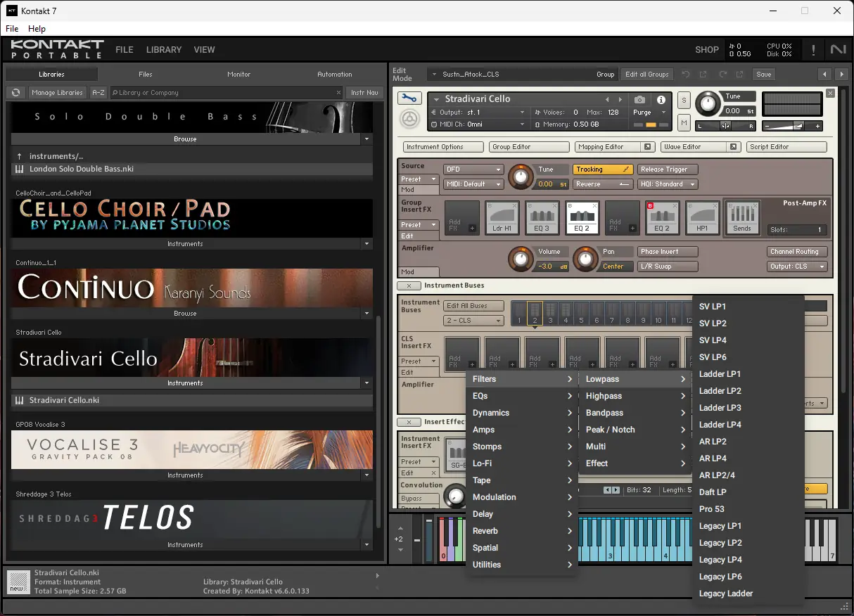
Task: Clear the library search field
Action: 338,92
